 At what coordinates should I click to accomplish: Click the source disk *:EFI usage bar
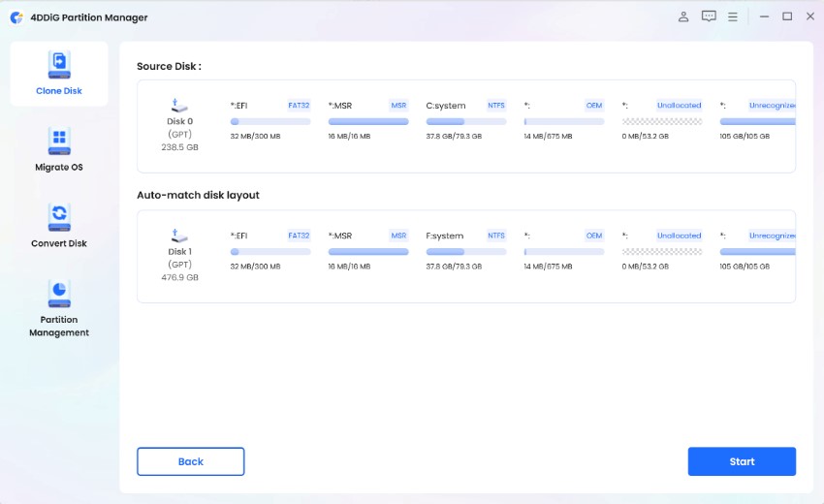point(270,121)
